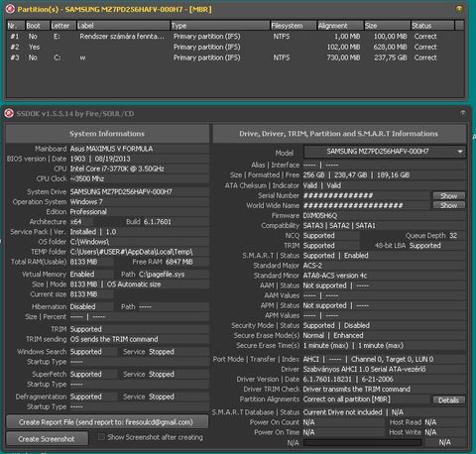Click the Free RAM 6847 MB value

tap(179, 262)
